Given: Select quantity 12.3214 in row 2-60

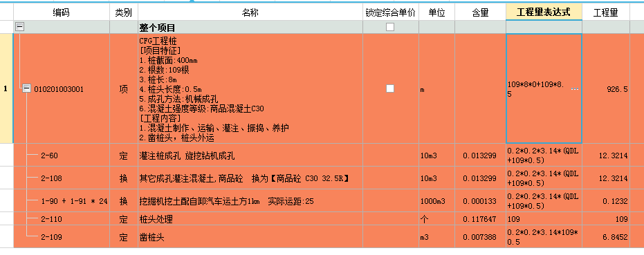Looking at the screenshot, I should [606, 155].
